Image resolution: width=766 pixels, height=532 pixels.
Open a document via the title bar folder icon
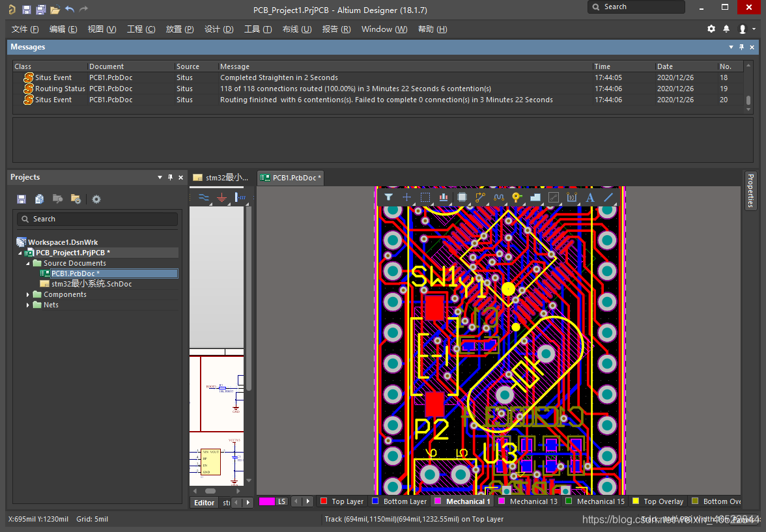[55, 9]
